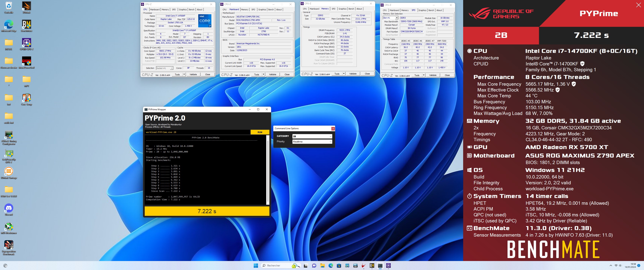This screenshot has height=270, width=644.
Task: Click Close button in SPD CPU-Z window
Action: (x=447, y=75)
